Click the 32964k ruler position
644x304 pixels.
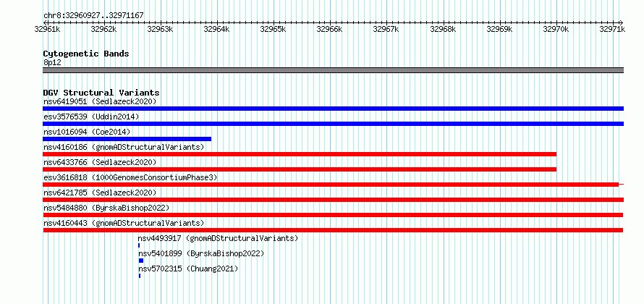[x=217, y=29]
